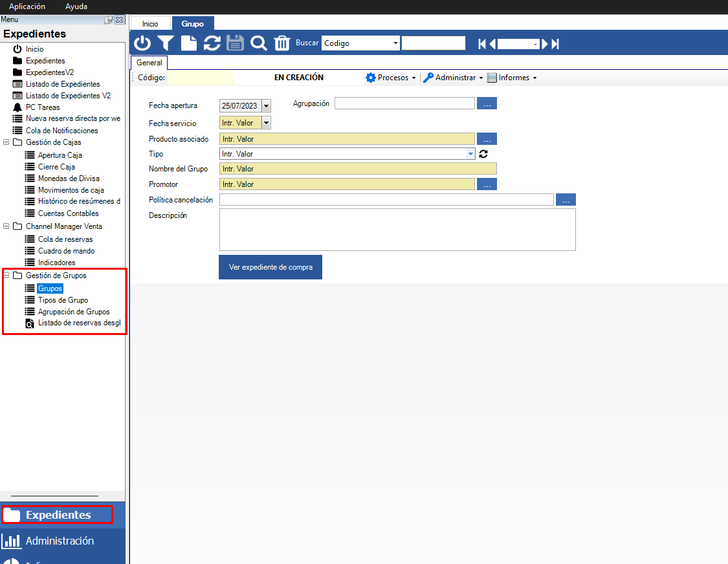Open Tipos de Grupo

(63, 300)
